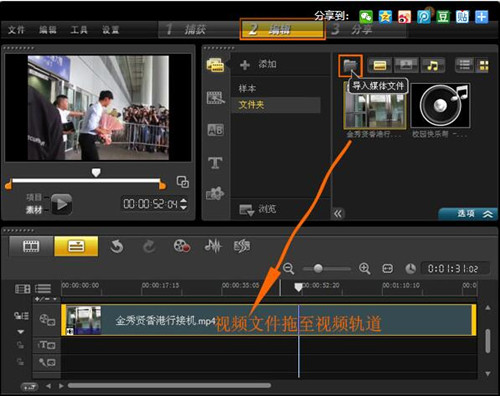Click the redo arrow
500x396 pixels.
coord(149,247)
